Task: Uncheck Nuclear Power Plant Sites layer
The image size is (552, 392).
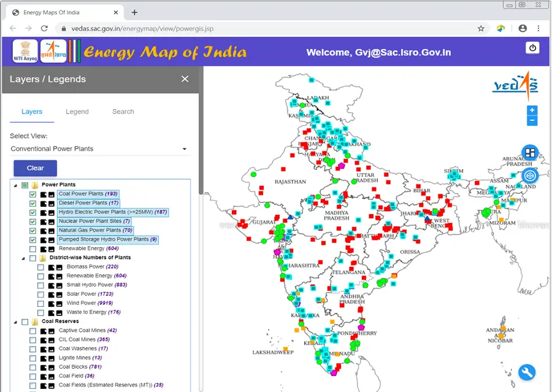Action: coord(33,222)
